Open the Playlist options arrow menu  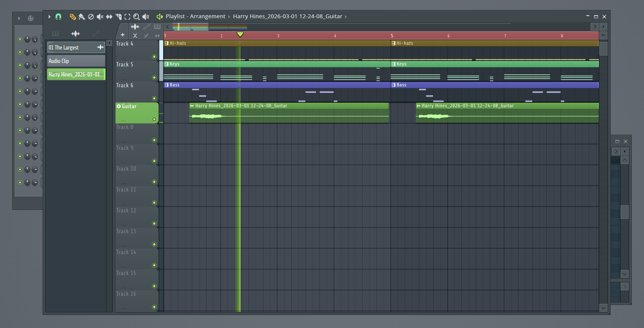click(49, 17)
